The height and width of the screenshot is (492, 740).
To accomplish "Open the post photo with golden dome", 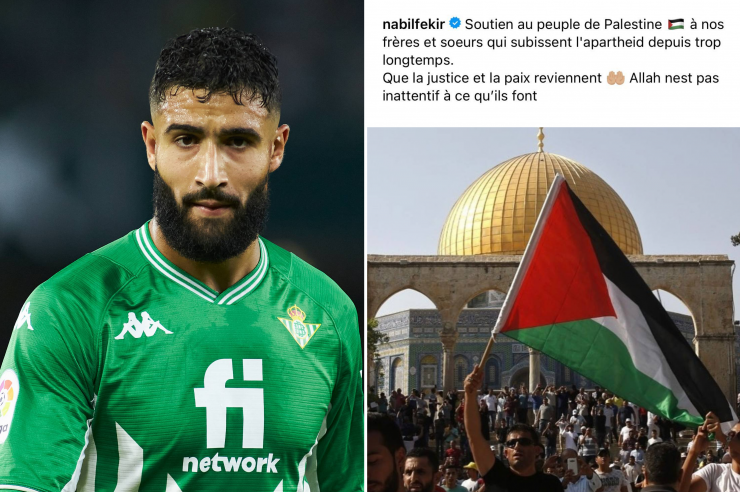I will [x=554, y=309].
